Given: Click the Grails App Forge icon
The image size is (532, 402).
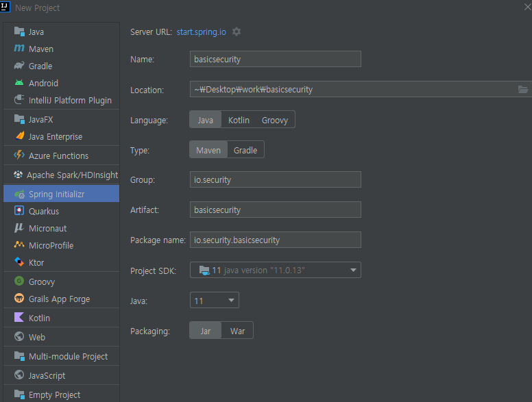Looking at the screenshot, I should pyautogui.click(x=19, y=299).
